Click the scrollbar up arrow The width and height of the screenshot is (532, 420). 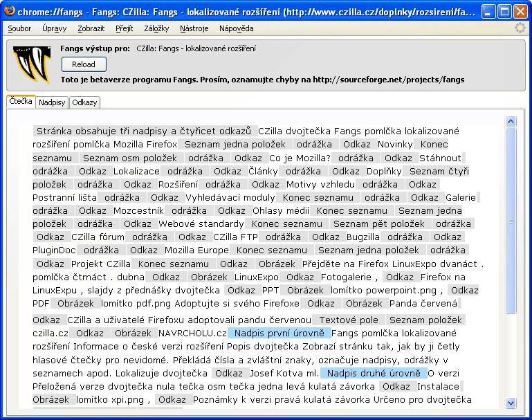click(x=511, y=121)
